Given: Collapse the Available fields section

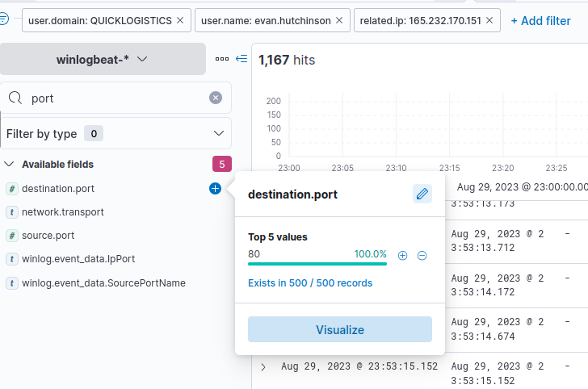Looking at the screenshot, I should click(10, 165).
